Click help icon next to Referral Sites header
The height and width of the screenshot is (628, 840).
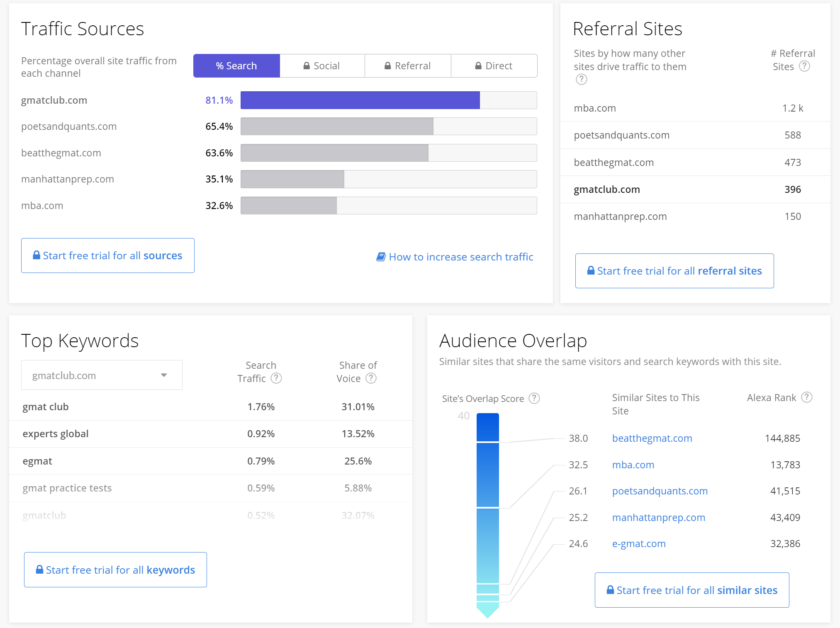pyautogui.click(x=804, y=66)
